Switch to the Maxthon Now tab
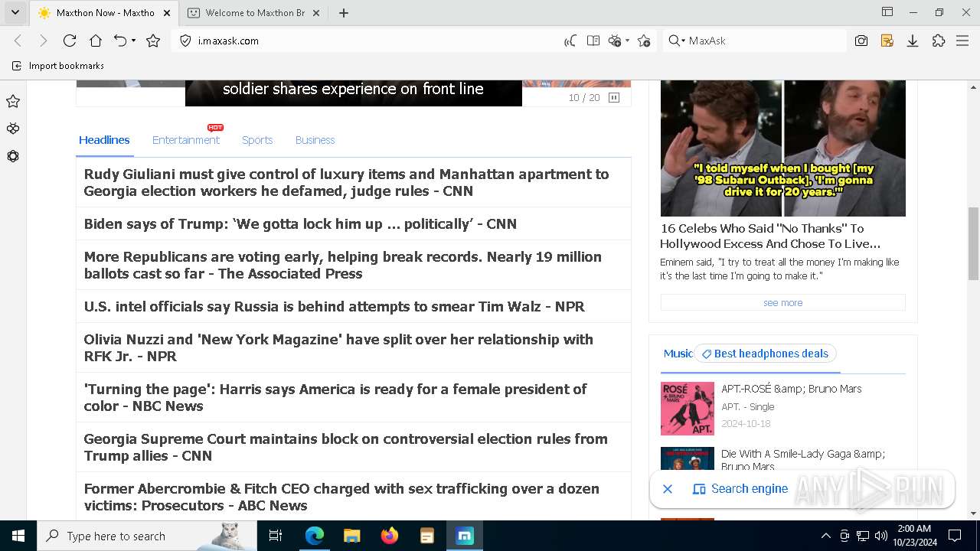This screenshot has width=980, height=551. (x=104, y=12)
